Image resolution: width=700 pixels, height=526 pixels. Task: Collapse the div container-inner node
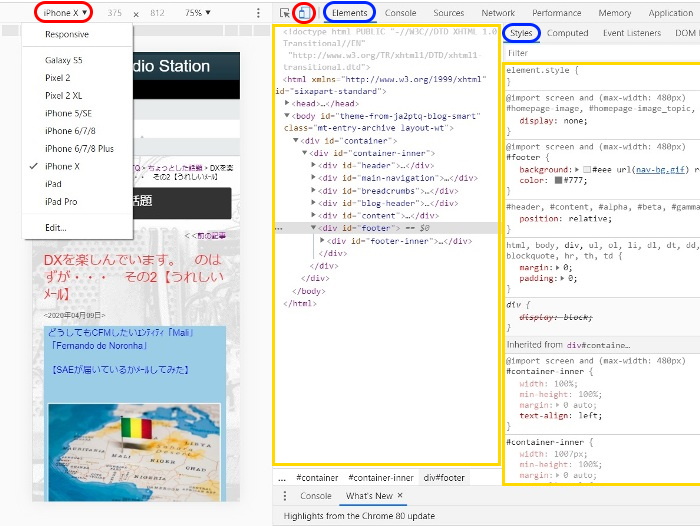point(304,153)
